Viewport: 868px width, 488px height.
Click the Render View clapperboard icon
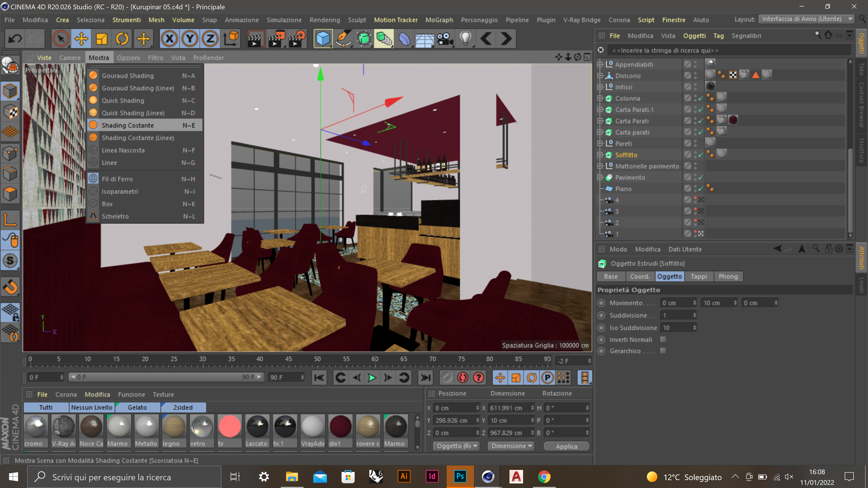click(x=255, y=39)
